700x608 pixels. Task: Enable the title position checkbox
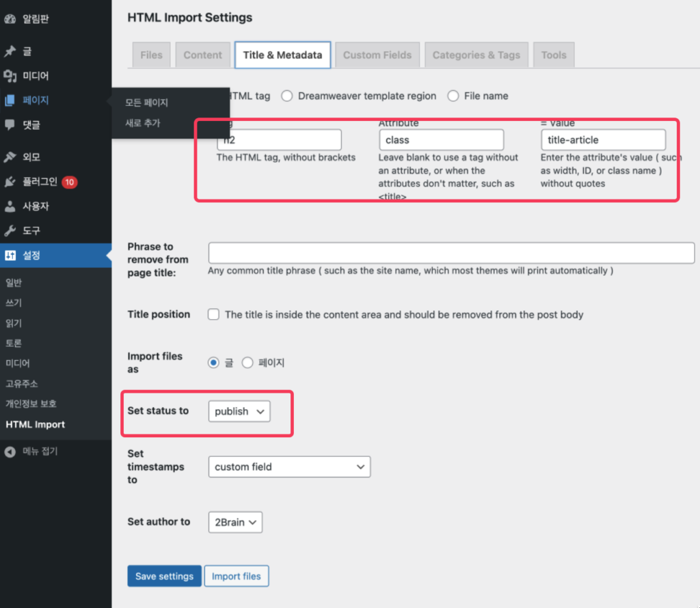click(214, 315)
